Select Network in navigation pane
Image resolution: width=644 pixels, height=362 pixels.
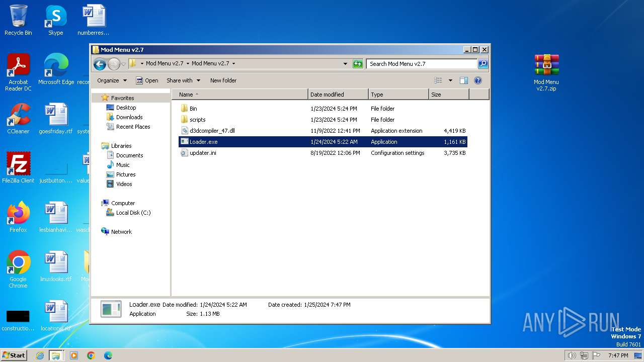pos(121,232)
